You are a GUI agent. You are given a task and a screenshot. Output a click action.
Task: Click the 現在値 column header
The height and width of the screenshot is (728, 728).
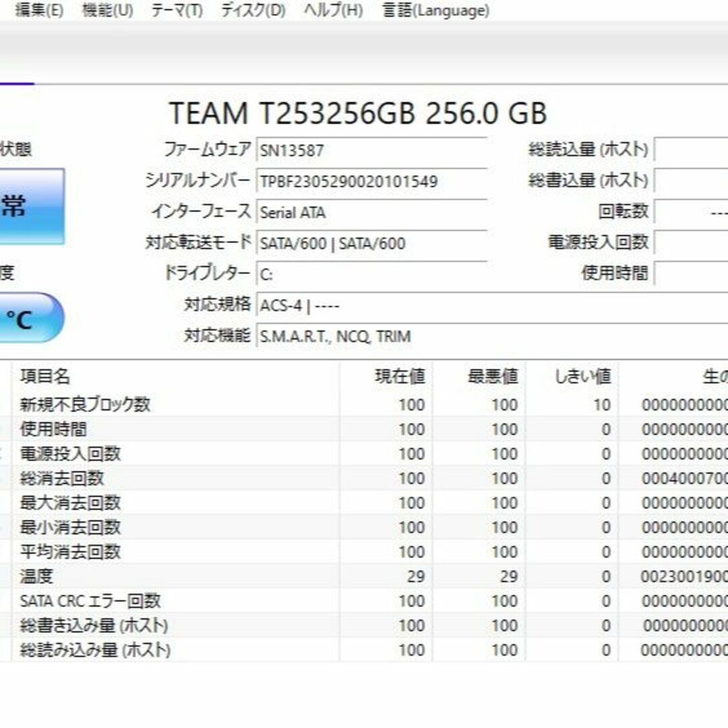pos(386,376)
